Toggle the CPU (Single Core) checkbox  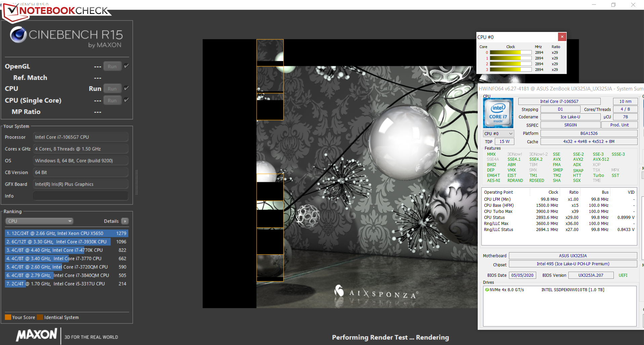click(x=126, y=100)
